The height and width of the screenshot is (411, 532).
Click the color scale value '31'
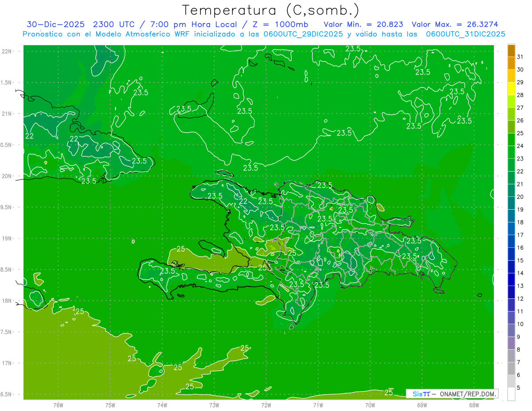pyautogui.click(x=520, y=57)
